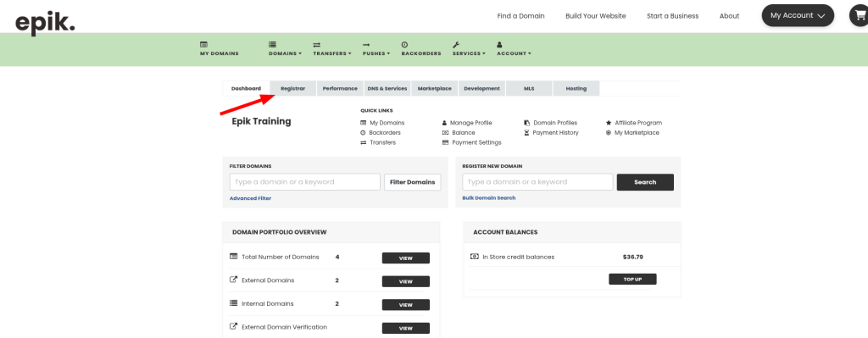This screenshot has height=338, width=868.
Task: View the Total Number of Domains
Action: (x=406, y=258)
